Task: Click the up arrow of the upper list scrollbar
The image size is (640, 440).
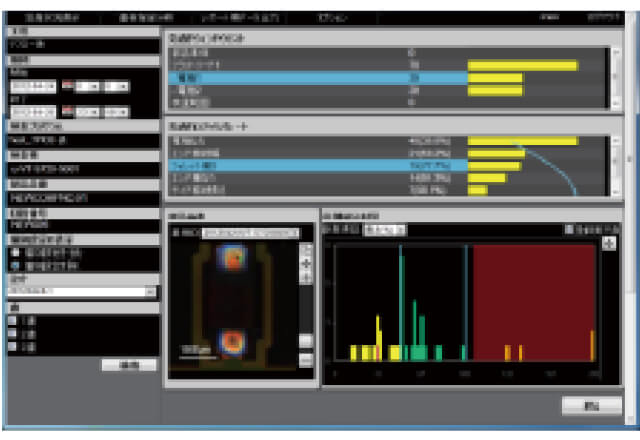Action: [616, 53]
